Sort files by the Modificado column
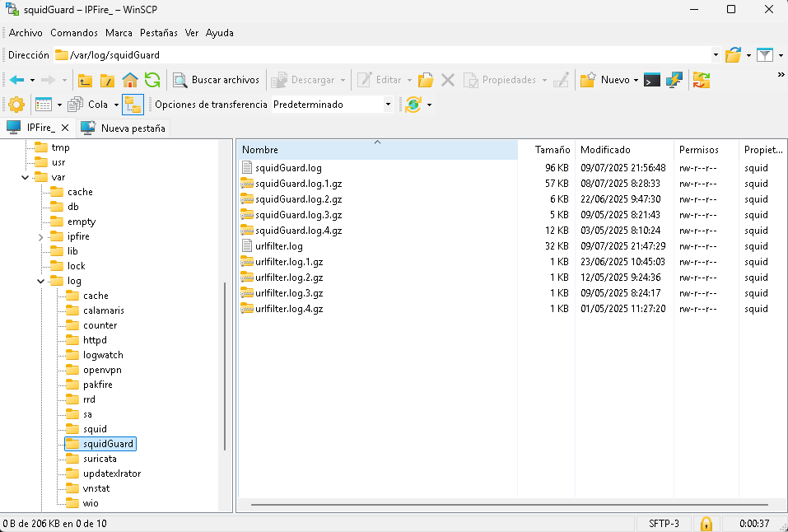 click(x=625, y=150)
